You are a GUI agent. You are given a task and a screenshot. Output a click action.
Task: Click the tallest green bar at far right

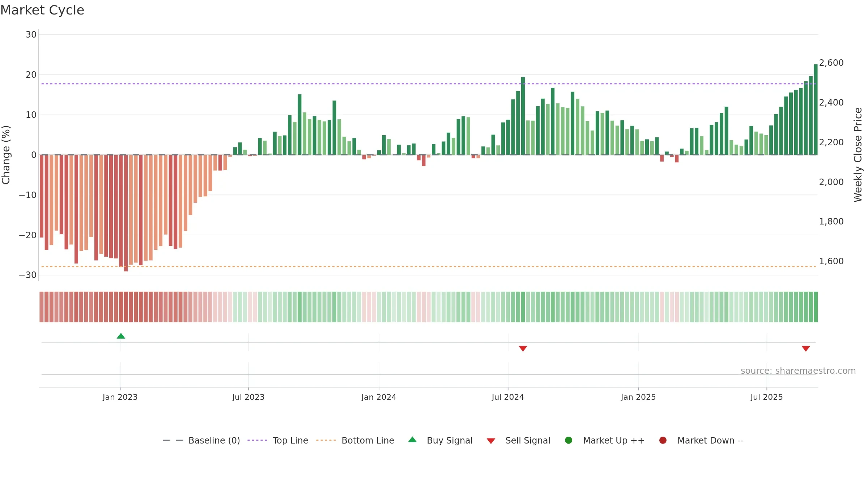click(x=816, y=110)
